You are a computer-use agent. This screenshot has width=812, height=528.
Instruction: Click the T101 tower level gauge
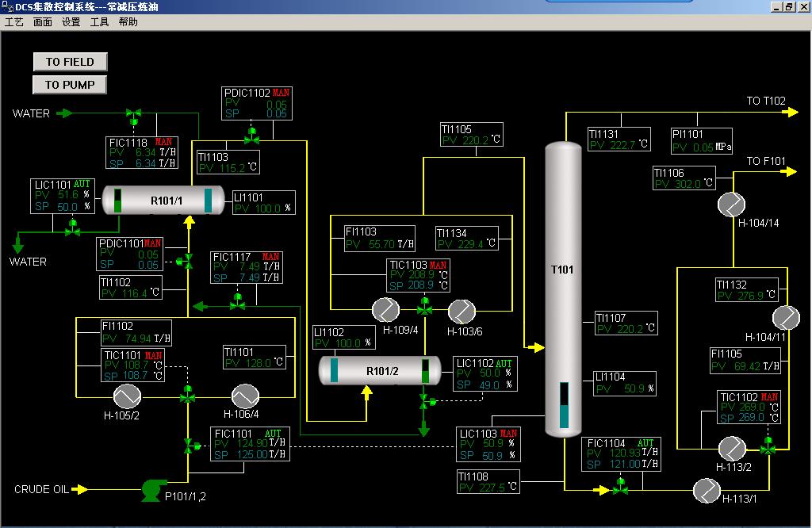click(564, 405)
